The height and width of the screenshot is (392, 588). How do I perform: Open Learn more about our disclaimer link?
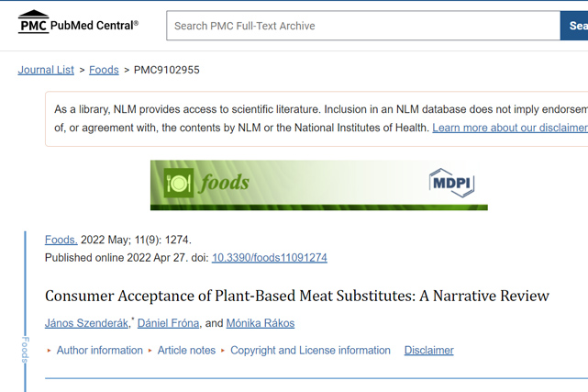(510, 128)
